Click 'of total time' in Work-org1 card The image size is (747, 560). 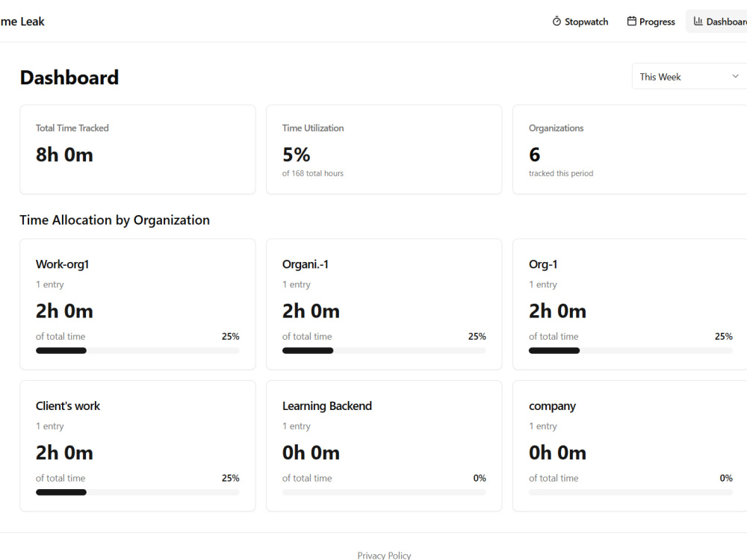click(61, 336)
